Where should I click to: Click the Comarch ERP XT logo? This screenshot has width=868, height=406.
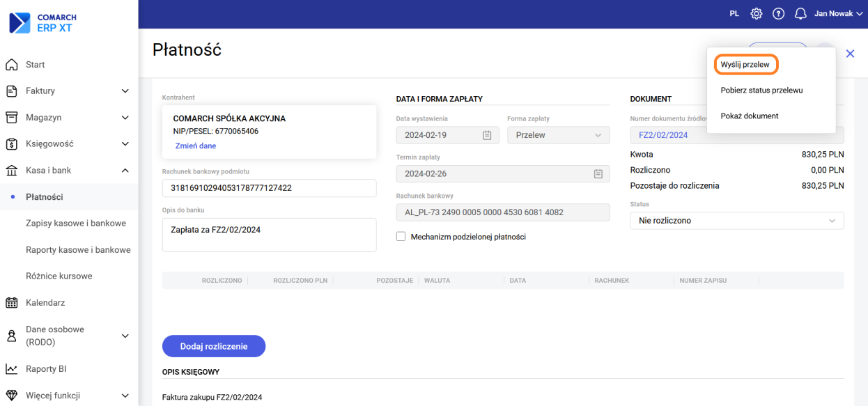click(42, 23)
